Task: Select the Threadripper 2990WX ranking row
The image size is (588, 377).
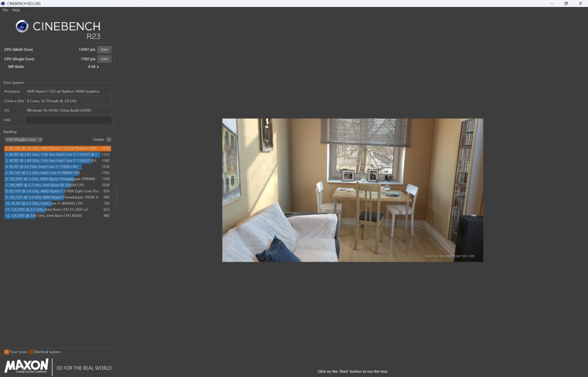Action: pos(58,179)
